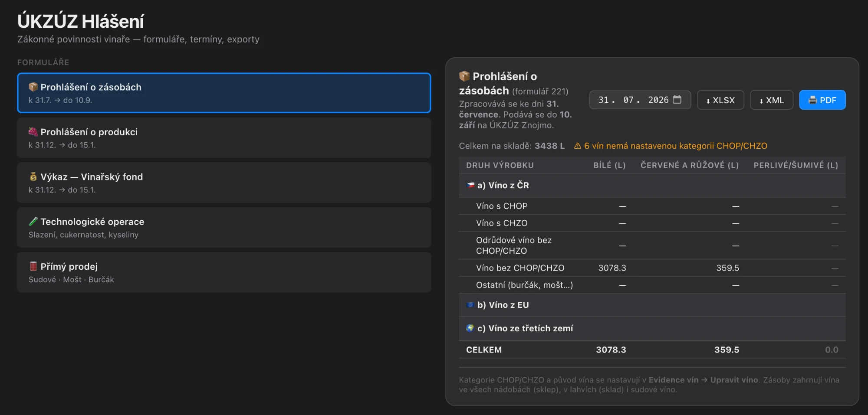Click the test tube icon of Technologické operace

coord(33,221)
